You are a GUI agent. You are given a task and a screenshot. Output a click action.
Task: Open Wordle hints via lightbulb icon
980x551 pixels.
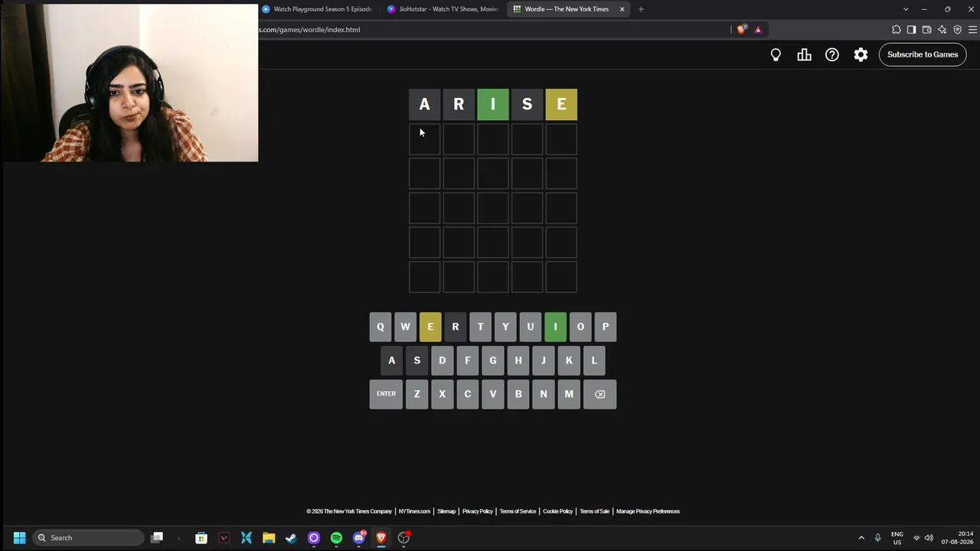[776, 54]
